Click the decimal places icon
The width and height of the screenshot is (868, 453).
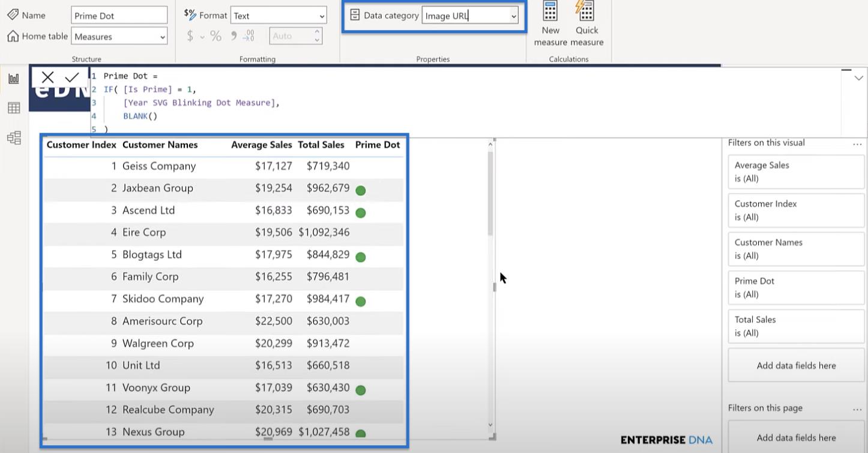[249, 36]
